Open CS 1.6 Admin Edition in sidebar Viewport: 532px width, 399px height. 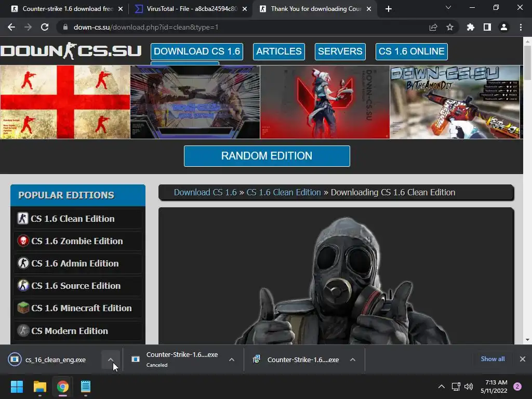tap(78, 263)
